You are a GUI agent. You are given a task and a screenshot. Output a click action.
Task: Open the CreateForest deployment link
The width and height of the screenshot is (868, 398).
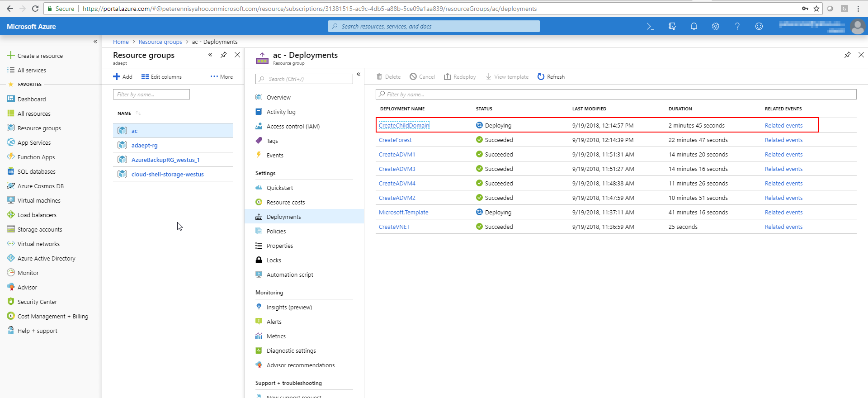tap(395, 140)
